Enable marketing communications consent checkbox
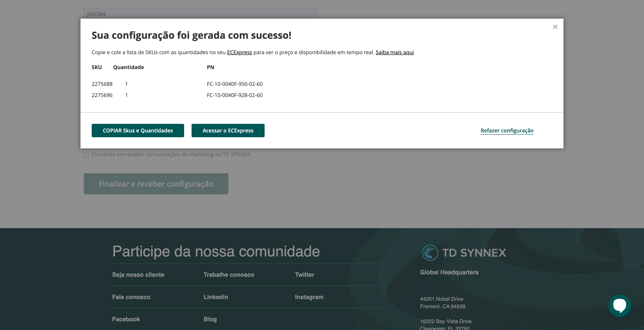 click(x=86, y=155)
